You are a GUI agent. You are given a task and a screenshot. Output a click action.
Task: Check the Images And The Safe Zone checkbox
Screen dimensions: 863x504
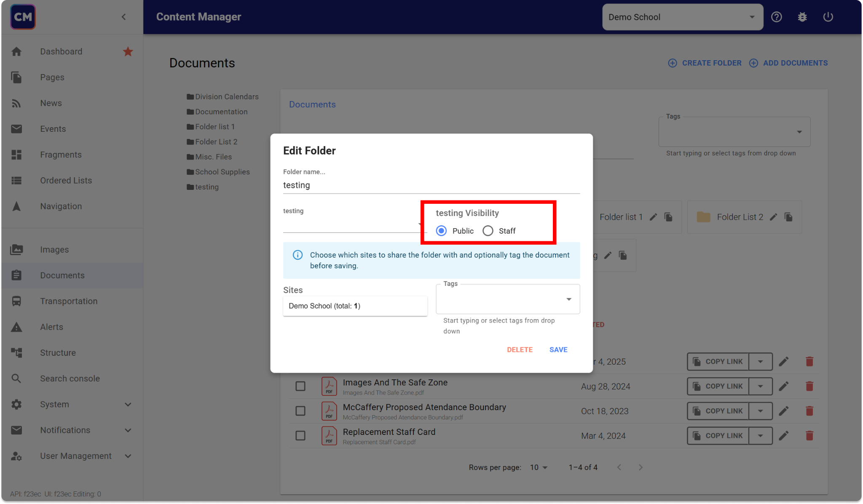pyautogui.click(x=300, y=386)
